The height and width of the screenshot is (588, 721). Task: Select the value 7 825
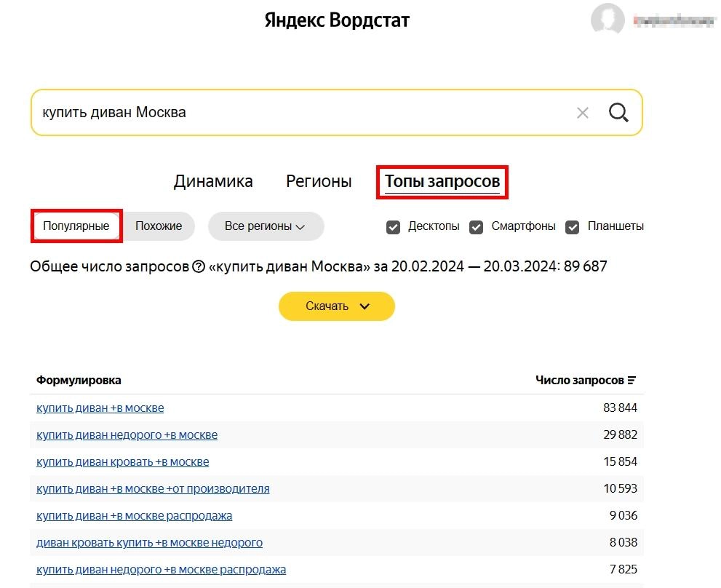pos(623,570)
